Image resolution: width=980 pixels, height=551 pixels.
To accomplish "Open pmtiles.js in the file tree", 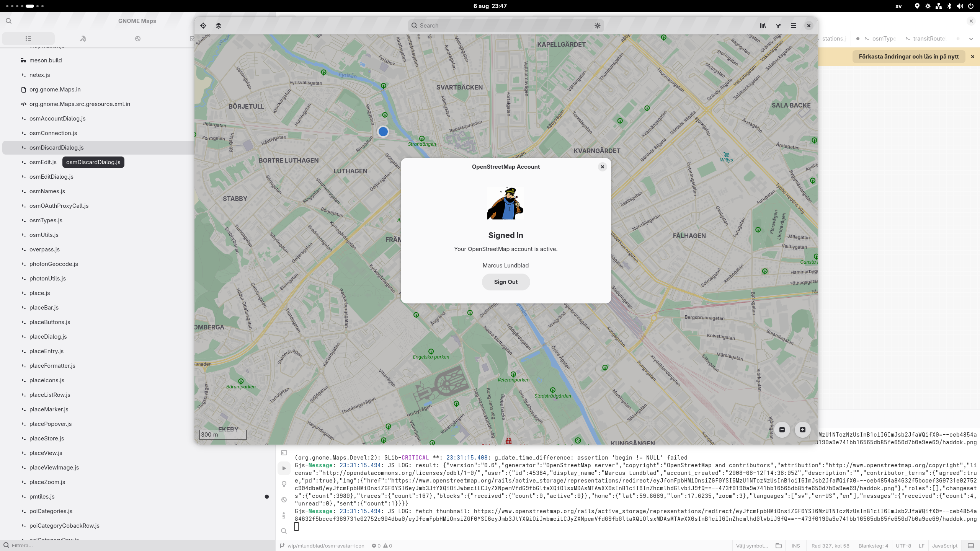I will pyautogui.click(x=42, y=497).
